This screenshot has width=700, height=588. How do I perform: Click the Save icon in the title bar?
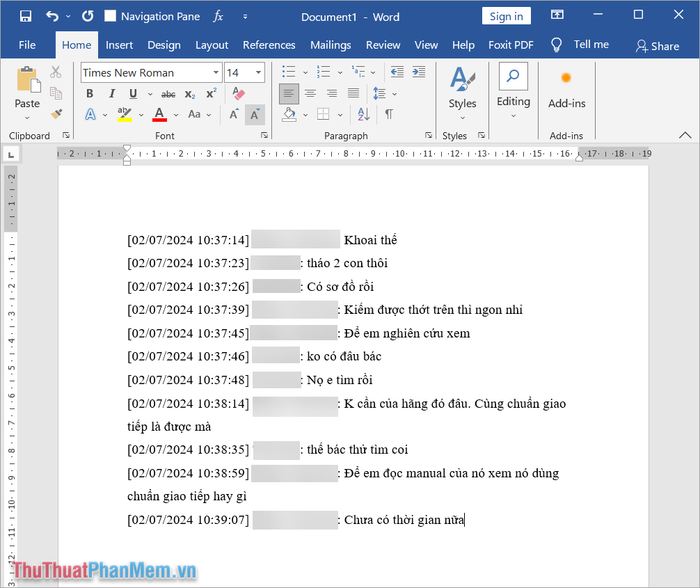point(25,16)
